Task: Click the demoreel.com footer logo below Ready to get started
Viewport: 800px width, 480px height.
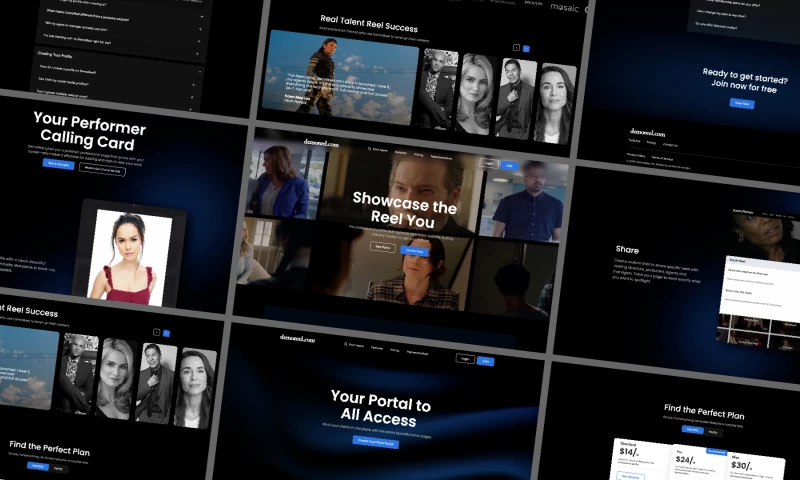Action: (x=647, y=133)
